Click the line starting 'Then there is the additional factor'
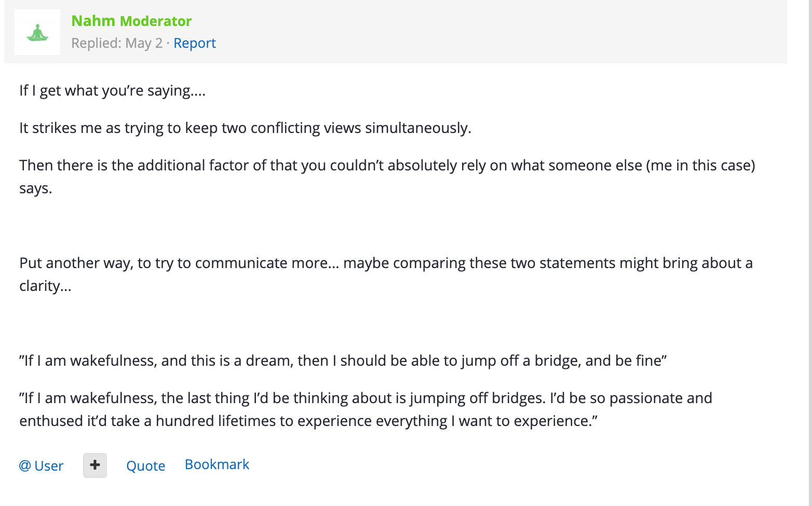Viewport: 812px width, 506px height. (x=387, y=165)
